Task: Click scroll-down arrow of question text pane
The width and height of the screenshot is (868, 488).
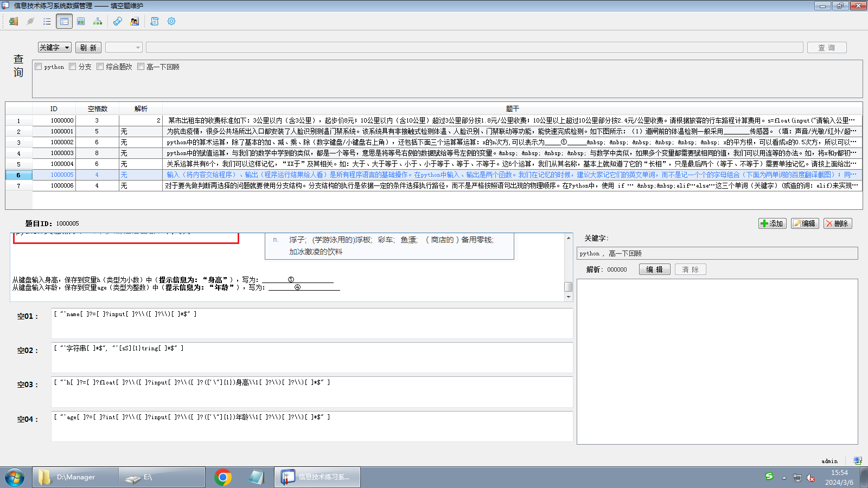Action: 569,297
